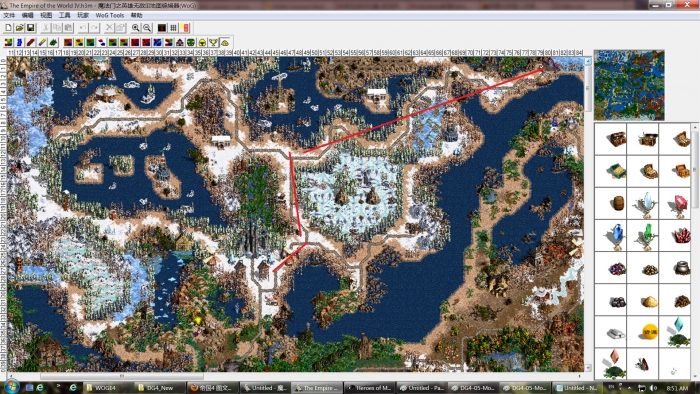
Task: Click the map's horizontal scrollbar thumb
Action: (x=122, y=376)
